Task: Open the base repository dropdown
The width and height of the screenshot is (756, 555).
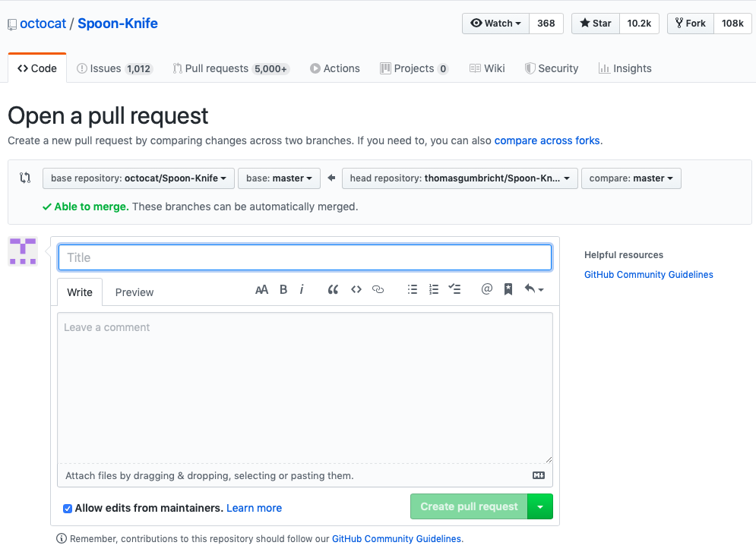Action: click(138, 178)
